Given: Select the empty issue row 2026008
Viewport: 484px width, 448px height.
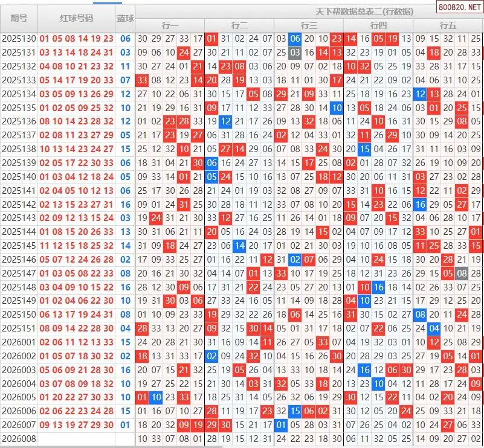Looking at the screenshot, I should point(19,439).
